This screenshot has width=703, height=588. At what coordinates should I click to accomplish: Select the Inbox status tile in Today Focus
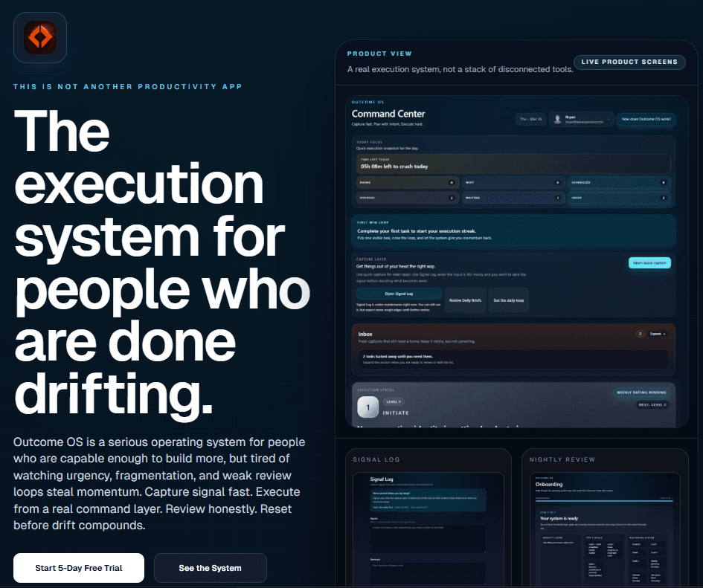coord(619,198)
